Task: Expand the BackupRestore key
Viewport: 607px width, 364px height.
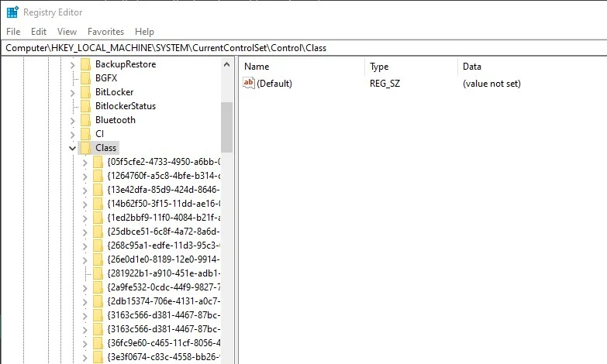Action: [72, 65]
